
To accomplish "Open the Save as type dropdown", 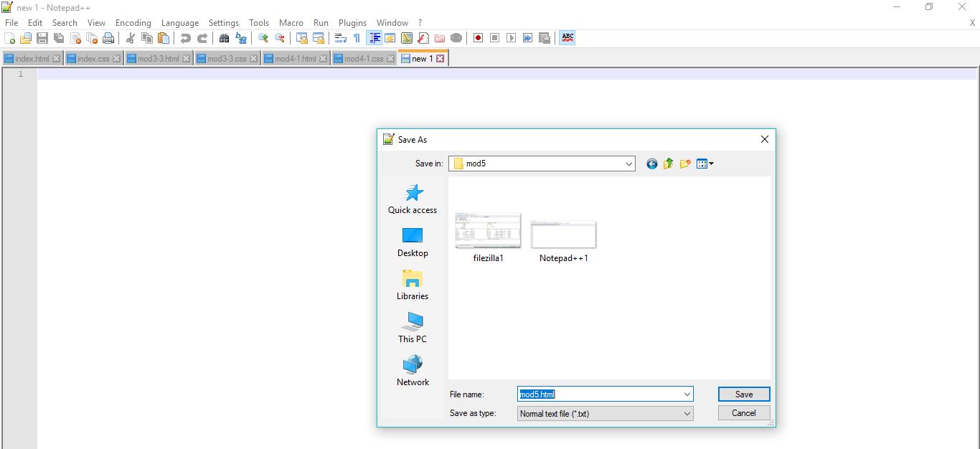I will (x=606, y=414).
